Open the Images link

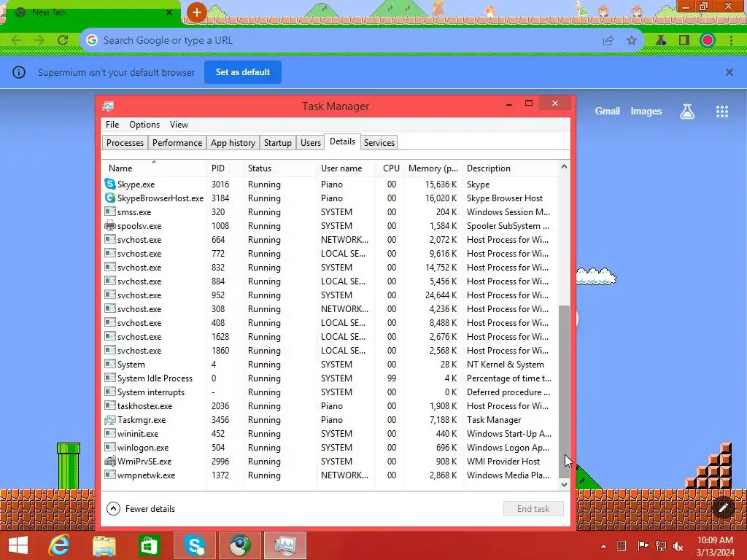[646, 111]
